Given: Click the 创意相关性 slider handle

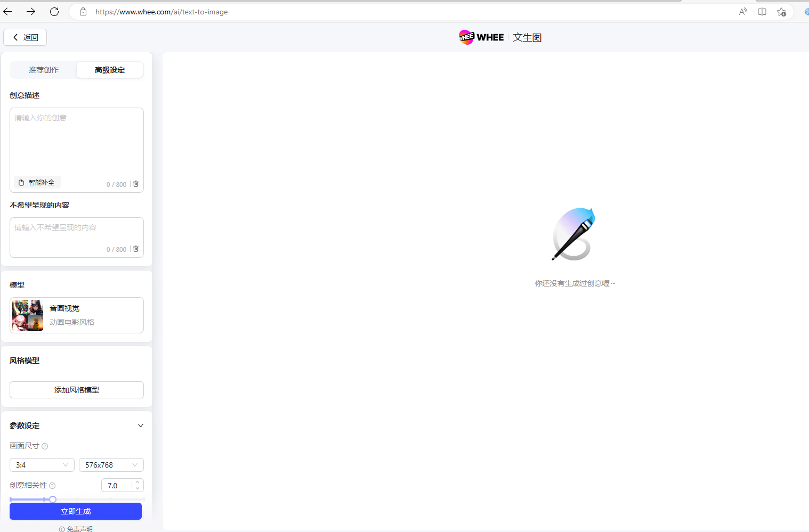Looking at the screenshot, I should (53, 500).
